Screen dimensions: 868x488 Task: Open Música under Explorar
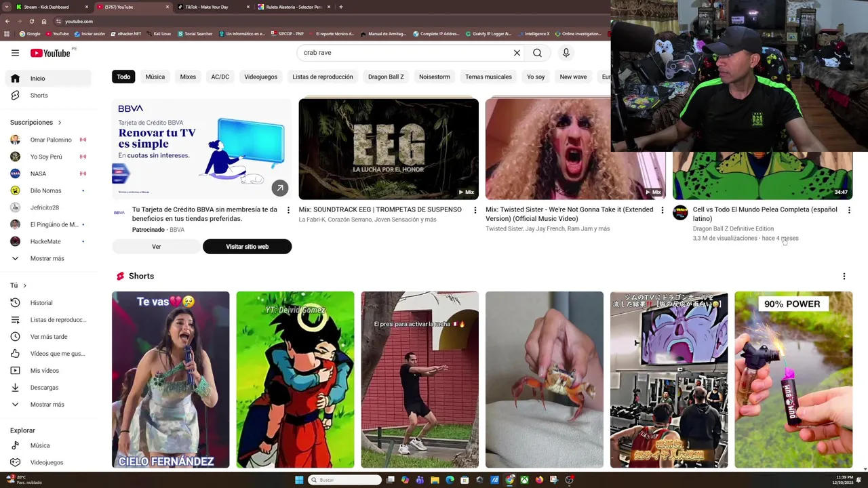click(47, 445)
